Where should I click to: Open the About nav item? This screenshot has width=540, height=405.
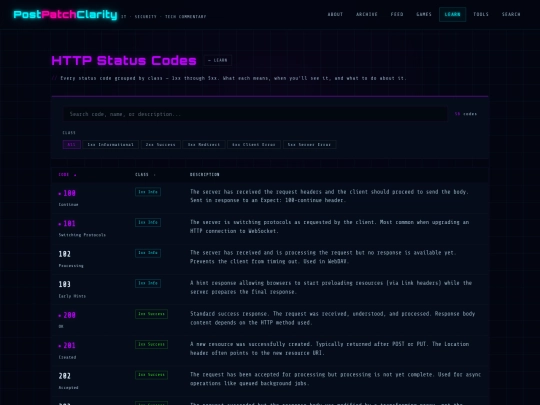(335, 14)
